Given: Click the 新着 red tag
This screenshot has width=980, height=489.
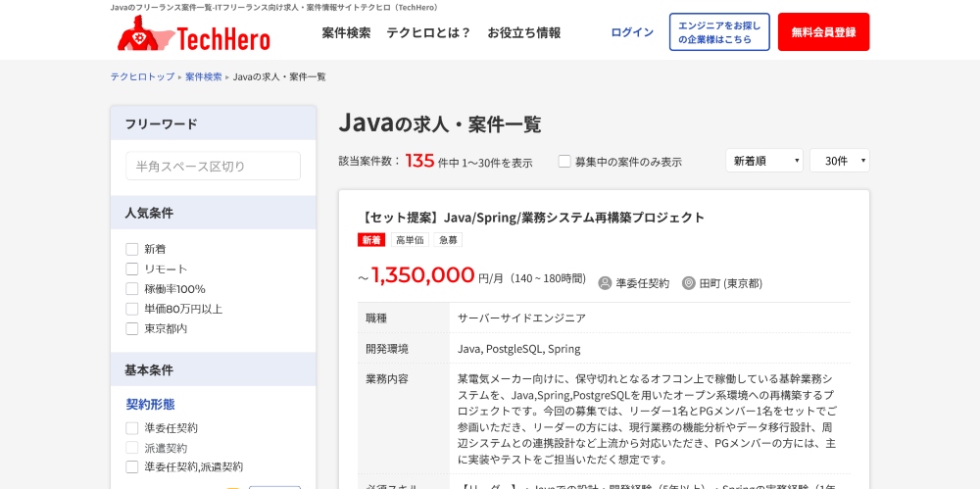Looking at the screenshot, I should click(x=371, y=240).
